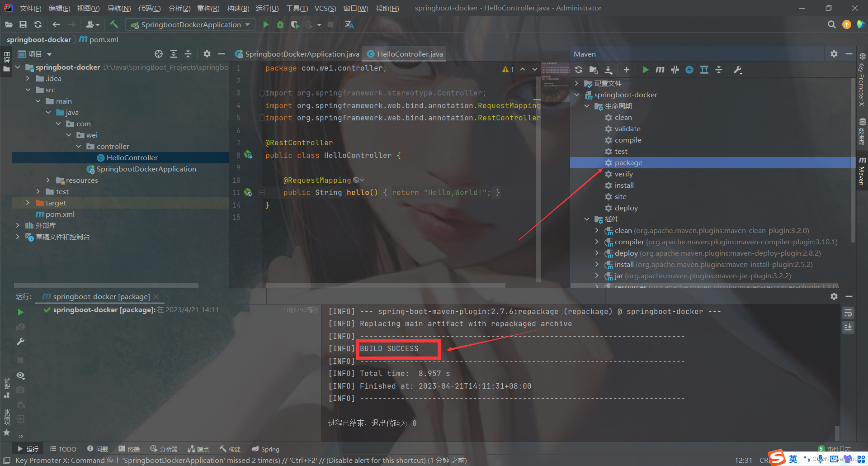Open SpringbootDockerApplication run configuration dropdown

coord(190,24)
